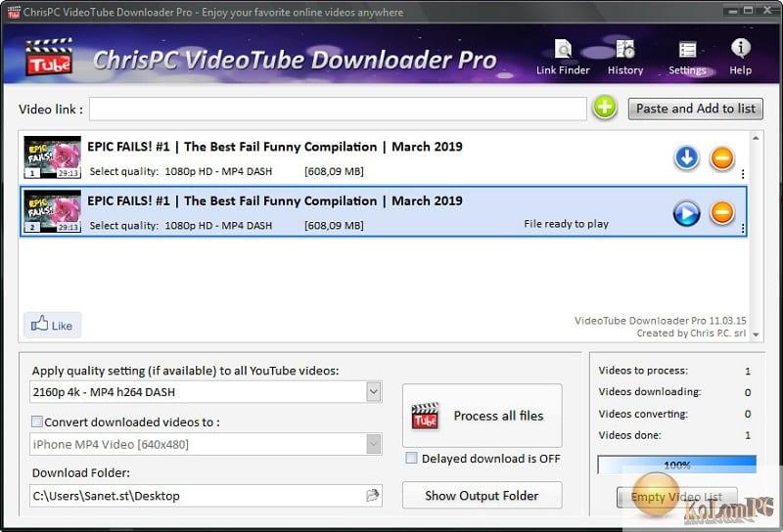Click the Tube clapperboard logo in header

[x=49, y=57]
